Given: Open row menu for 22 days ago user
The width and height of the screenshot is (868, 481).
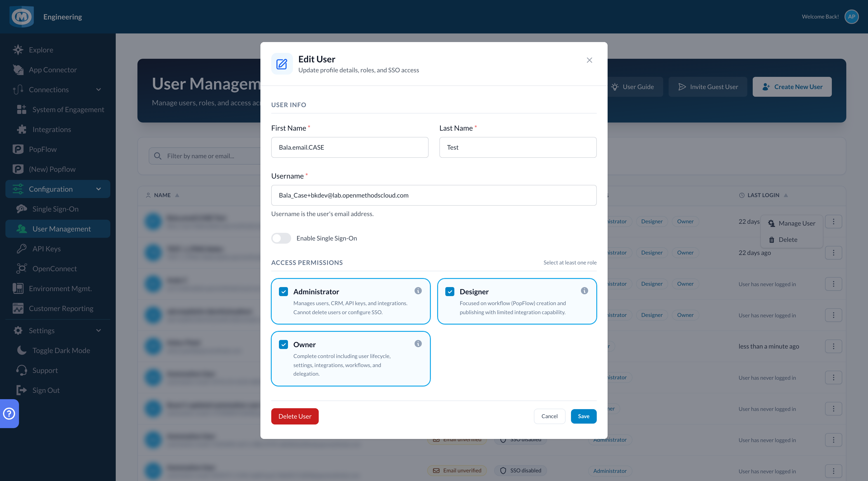Looking at the screenshot, I should coord(833,253).
